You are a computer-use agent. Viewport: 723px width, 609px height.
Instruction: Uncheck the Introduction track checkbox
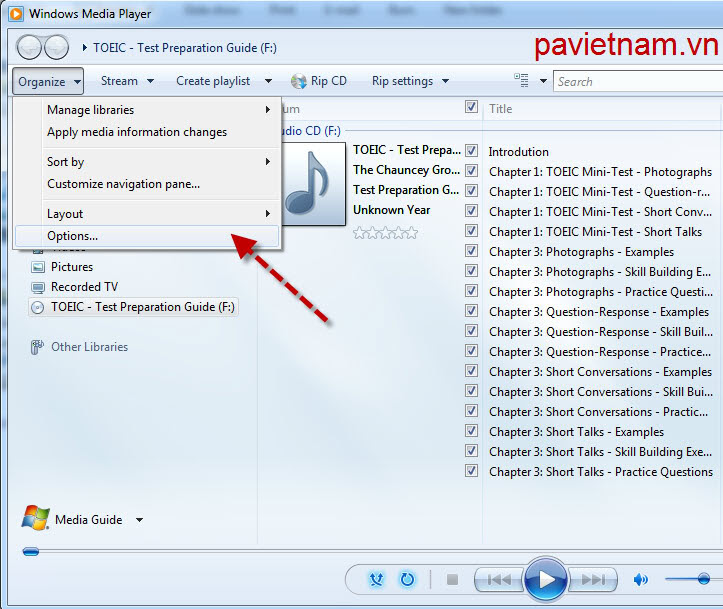tap(471, 150)
